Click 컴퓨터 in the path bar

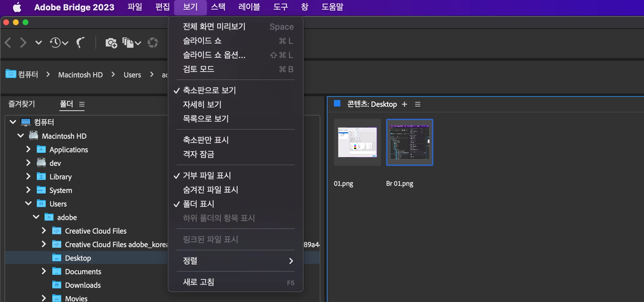[28, 75]
